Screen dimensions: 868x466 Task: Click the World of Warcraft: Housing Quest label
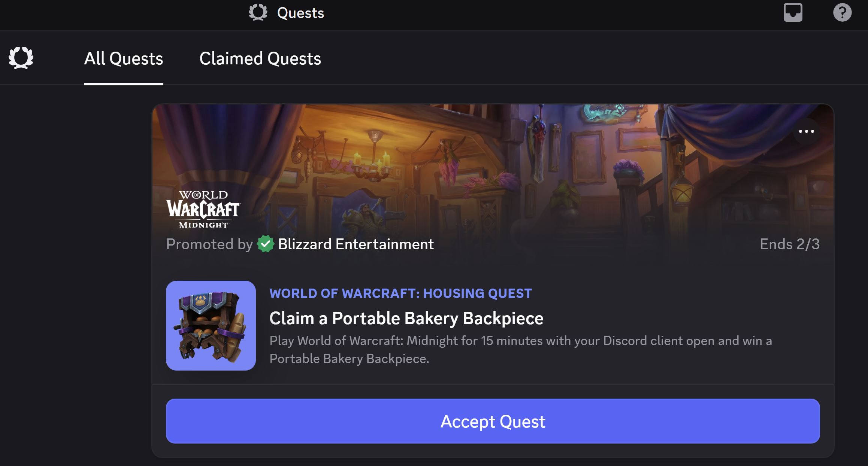point(400,293)
